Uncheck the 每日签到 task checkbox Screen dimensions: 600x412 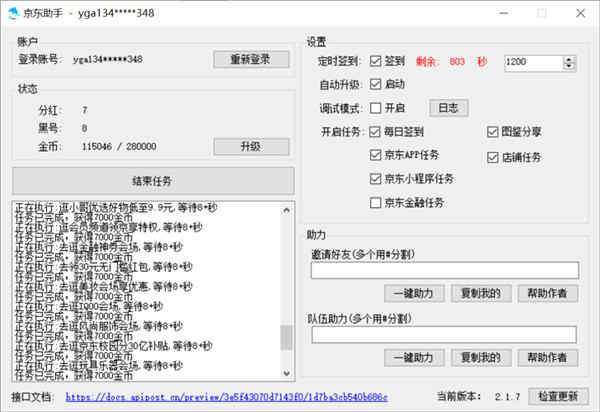(x=376, y=132)
